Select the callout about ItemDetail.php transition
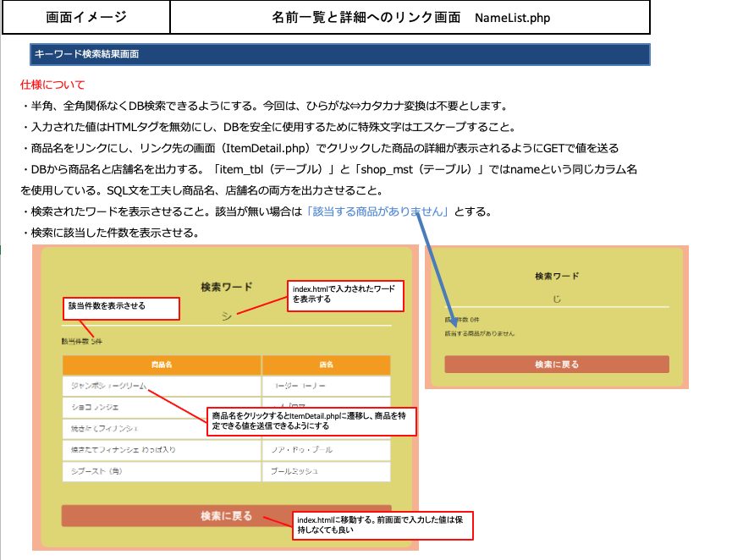The width and height of the screenshot is (743, 560). (x=312, y=422)
